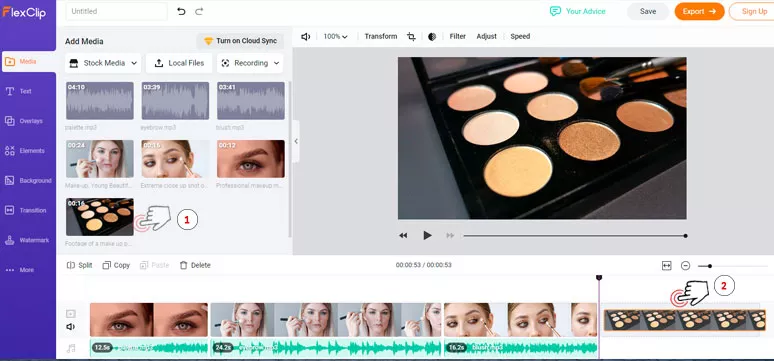Open the Background sidebar tab

[29, 181]
